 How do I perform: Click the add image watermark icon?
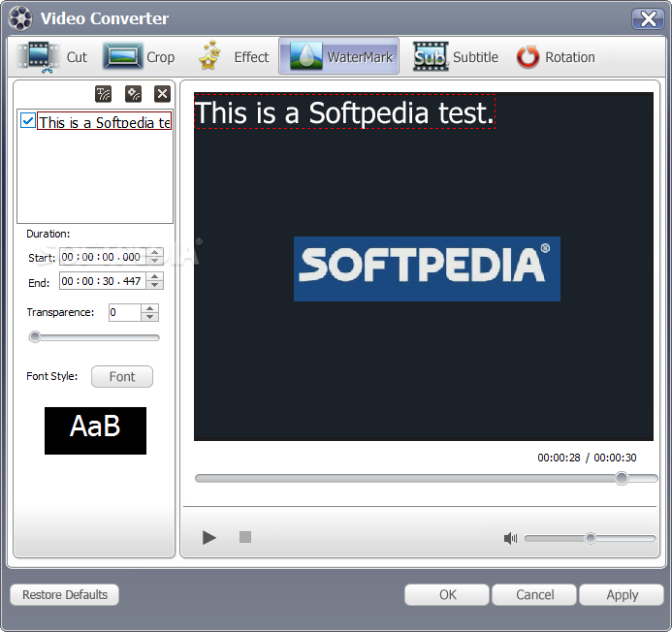(x=133, y=94)
